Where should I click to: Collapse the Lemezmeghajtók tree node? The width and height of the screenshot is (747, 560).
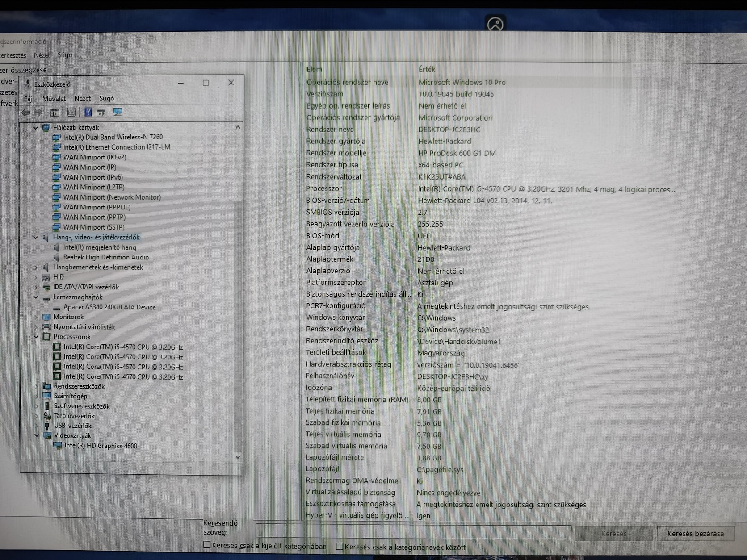[36, 297]
